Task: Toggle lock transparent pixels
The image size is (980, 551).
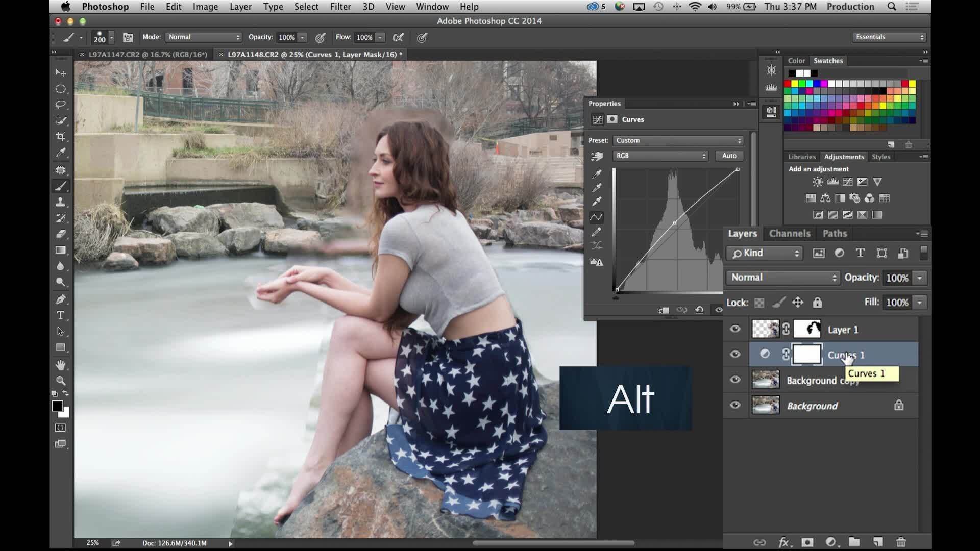Action: (x=759, y=303)
